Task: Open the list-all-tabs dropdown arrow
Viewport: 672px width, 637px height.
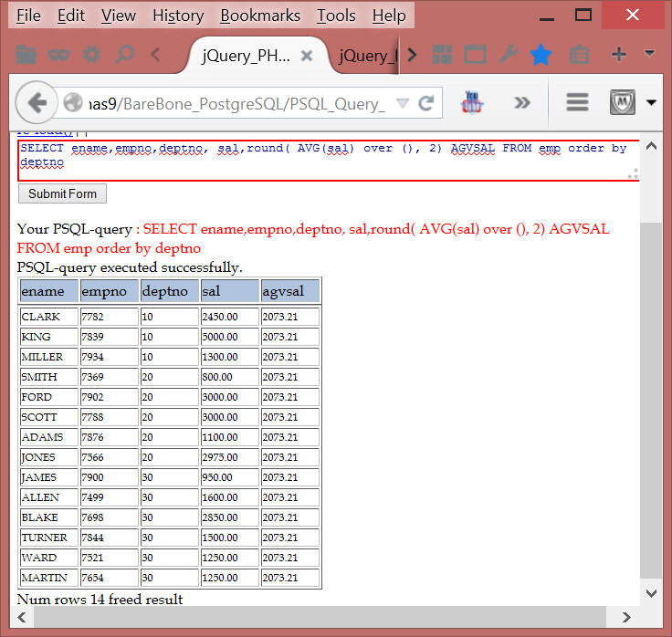Action: pyautogui.click(x=650, y=54)
